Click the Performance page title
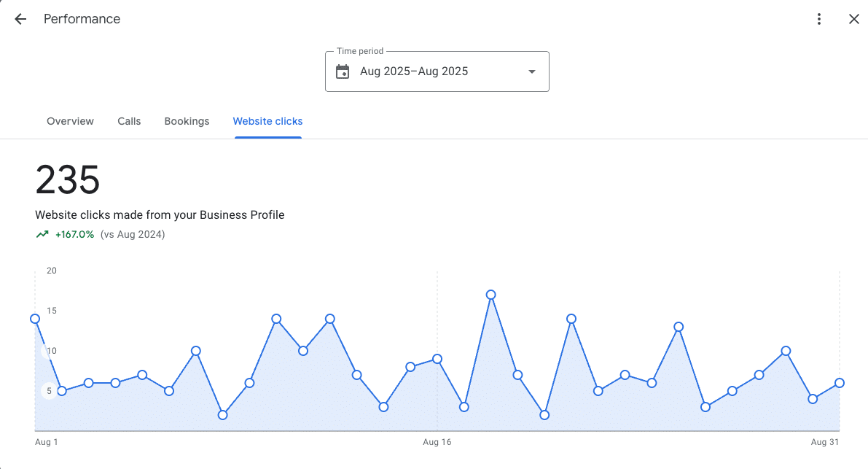This screenshot has width=868, height=469. (82, 20)
